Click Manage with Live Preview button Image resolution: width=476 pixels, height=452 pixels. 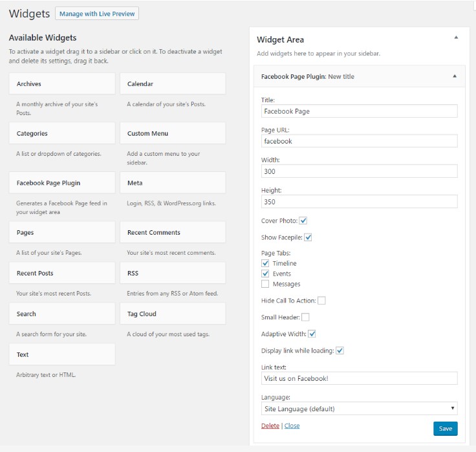(97, 14)
